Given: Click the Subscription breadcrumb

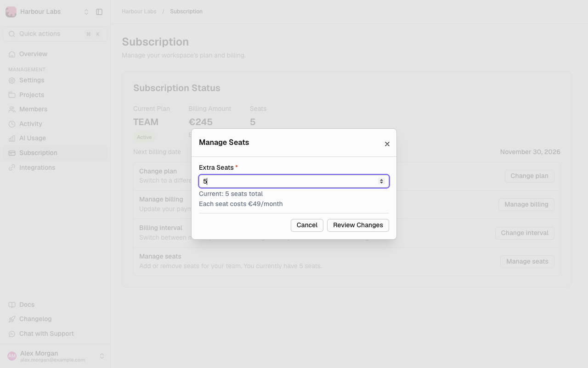Looking at the screenshot, I should pos(186,11).
